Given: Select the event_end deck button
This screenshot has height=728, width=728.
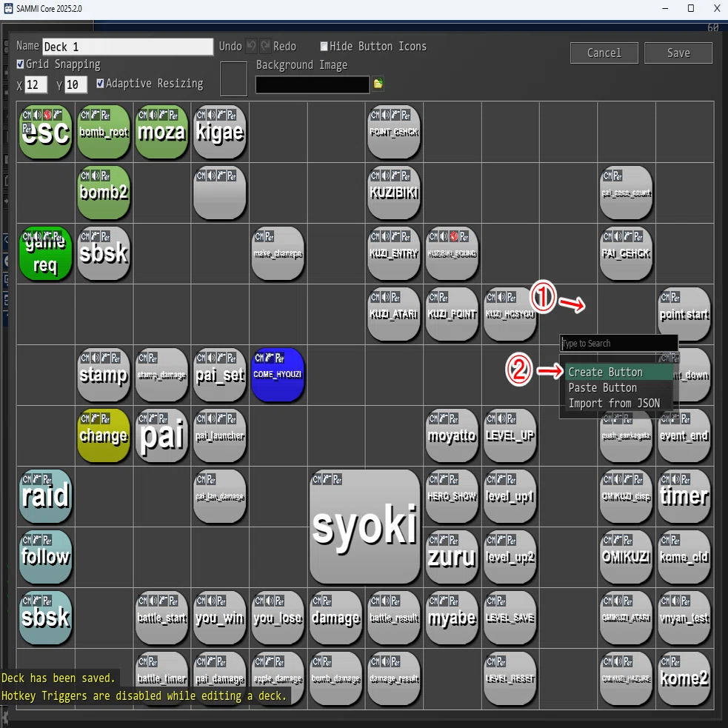Looking at the screenshot, I should pyautogui.click(x=684, y=435).
